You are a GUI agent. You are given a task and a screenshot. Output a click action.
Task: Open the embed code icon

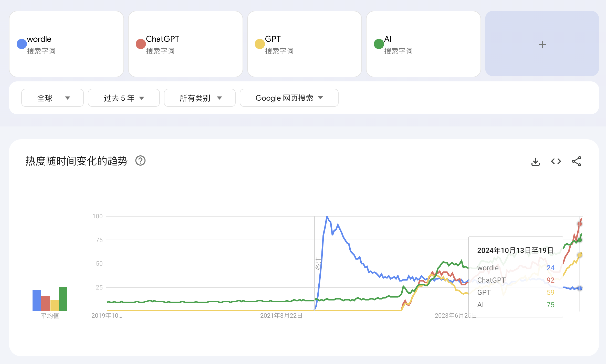pos(556,161)
